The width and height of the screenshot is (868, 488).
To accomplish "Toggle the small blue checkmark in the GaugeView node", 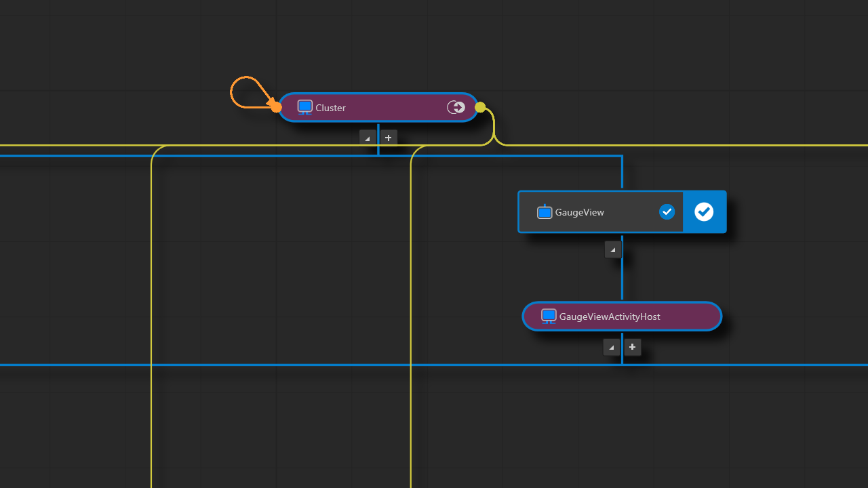I will pos(667,212).
